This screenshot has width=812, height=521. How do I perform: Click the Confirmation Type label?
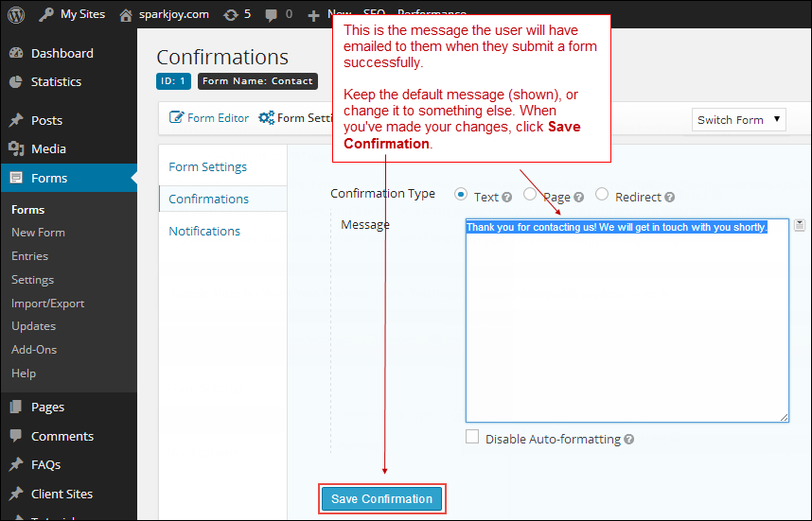382,193
